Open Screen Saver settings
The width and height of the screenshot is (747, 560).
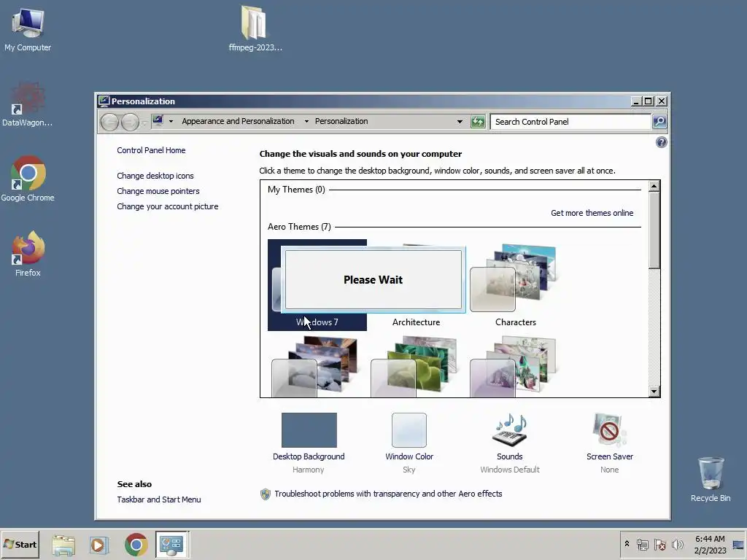(610, 443)
